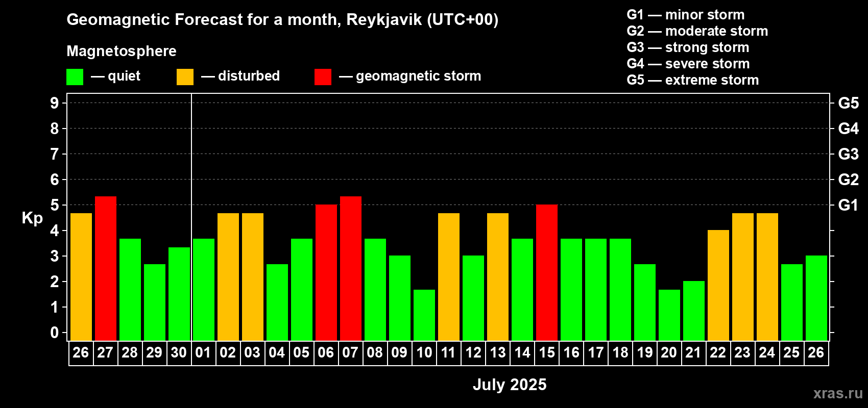
Task: Select the orange bar for July 11
Action: 449,277
